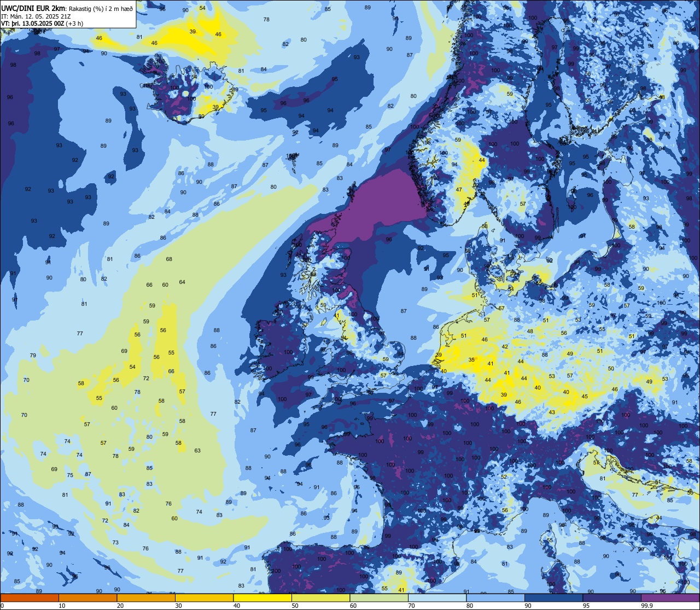Screen dimensions: 700x610
Task: Click the humidity value '47' over Norway
Action: coord(459,190)
